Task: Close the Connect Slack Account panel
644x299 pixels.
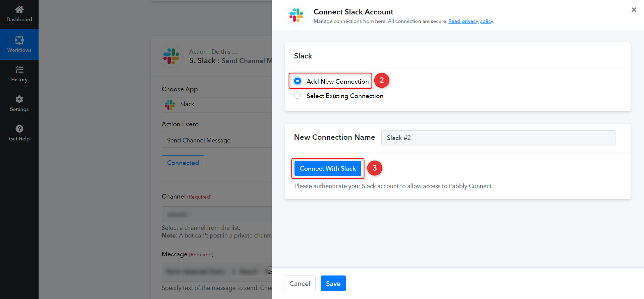Action: coord(634,10)
